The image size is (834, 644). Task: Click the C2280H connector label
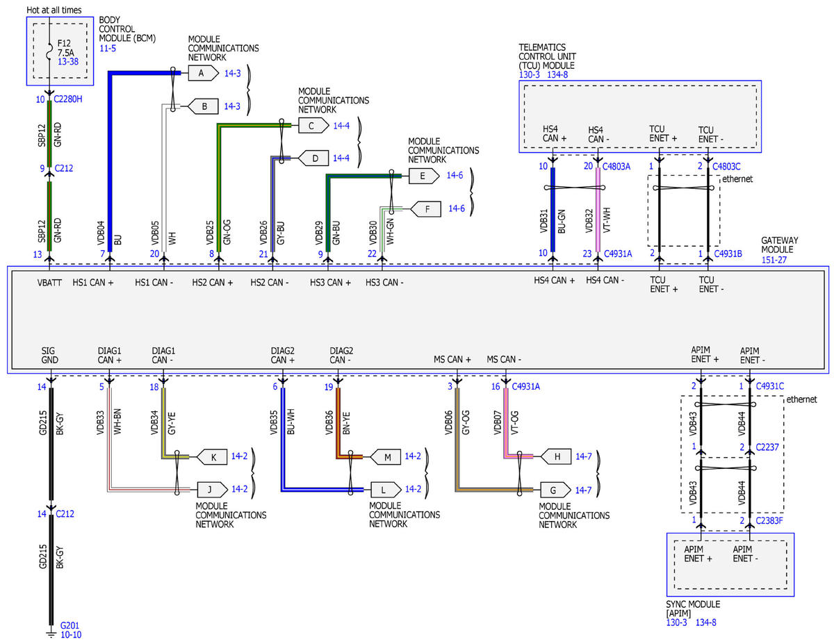68,99
